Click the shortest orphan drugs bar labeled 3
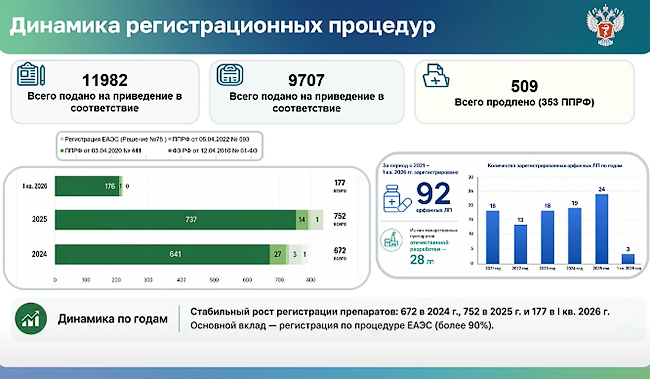 tap(628, 259)
